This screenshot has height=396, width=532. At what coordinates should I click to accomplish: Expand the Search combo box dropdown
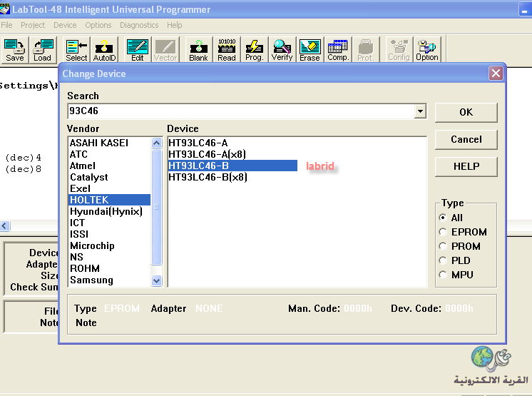pyautogui.click(x=420, y=111)
